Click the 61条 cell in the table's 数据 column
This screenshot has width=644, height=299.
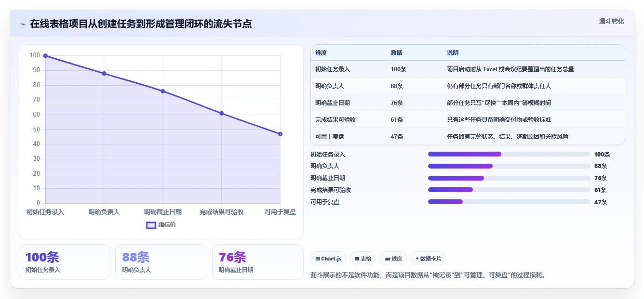point(397,120)
